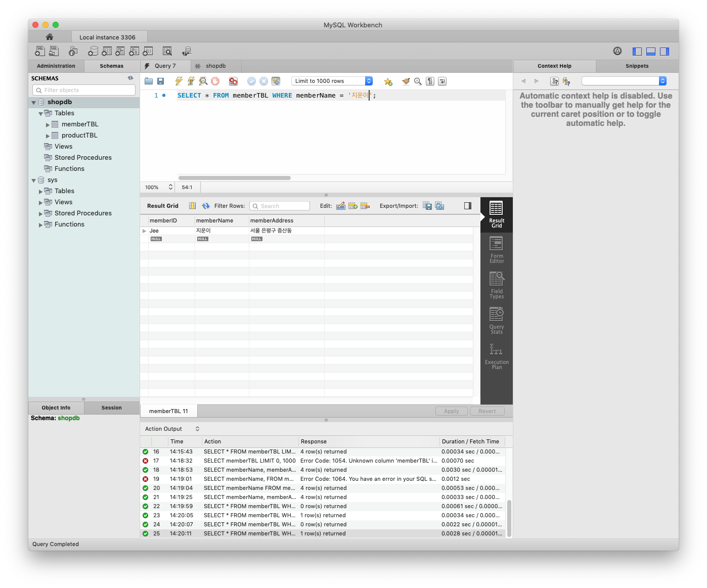This screenshot has width=707, height=588.
Task: Select the Context Help tab
Action: pyautogui.click(x=555, y=66)
